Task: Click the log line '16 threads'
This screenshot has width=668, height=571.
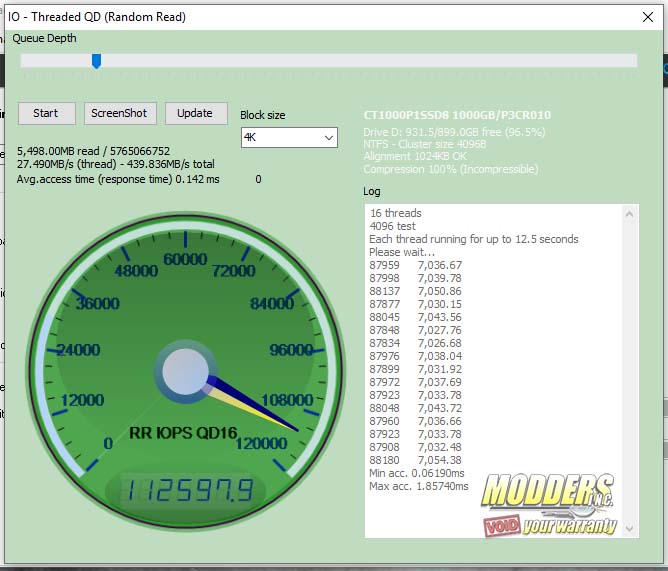Action: [396, 213]
